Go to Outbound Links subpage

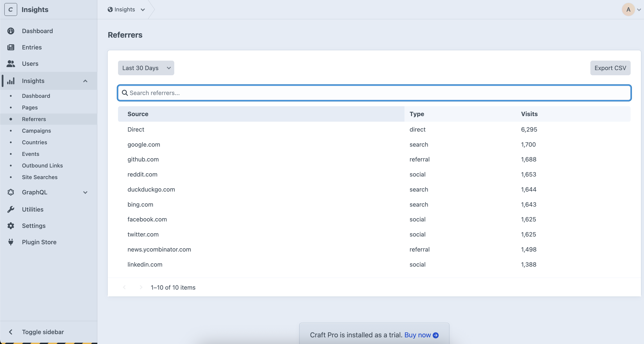(42, 166)
